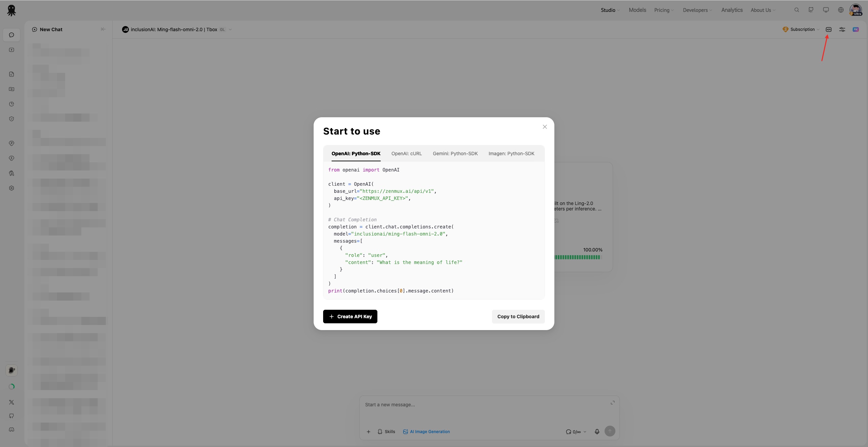Switch to the Imagen: Python-SDK tab
The image size is (868, 447).
tap(511, 154)
